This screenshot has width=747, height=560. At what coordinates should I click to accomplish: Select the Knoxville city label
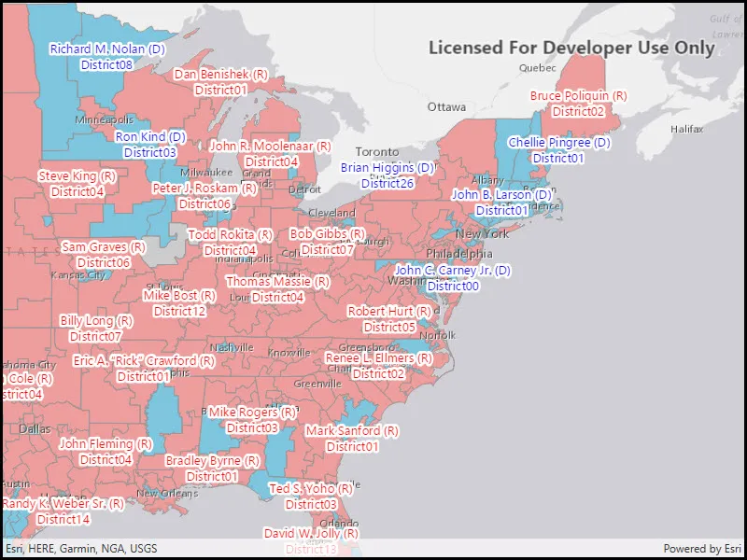(289, 353)
